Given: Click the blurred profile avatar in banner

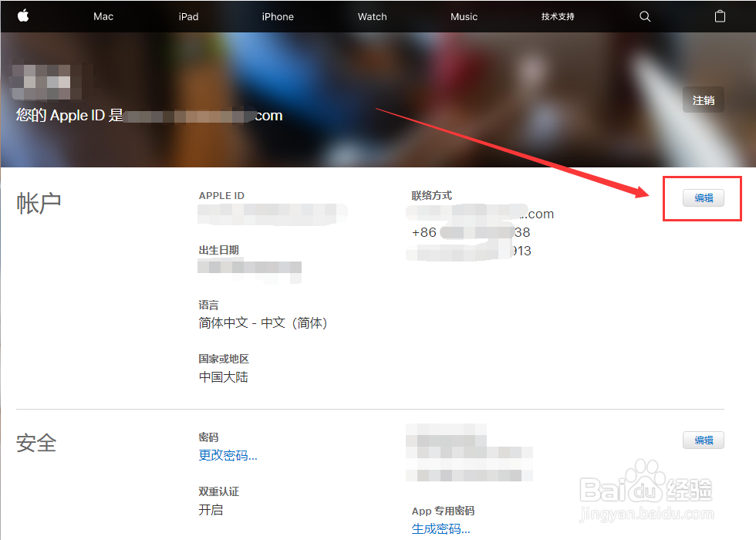Looking at the screenshot, I should pos(47,82).
